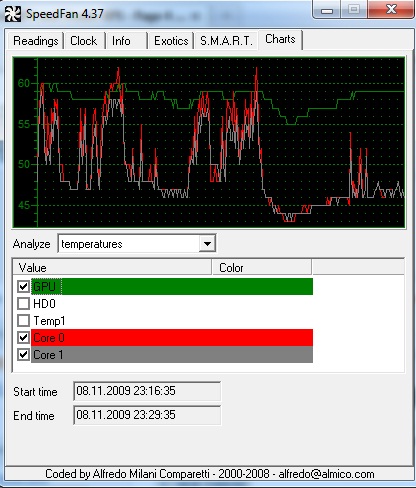Click the Analyze label
The width and height of the screenshot is (416, 488).
[32, 244]
